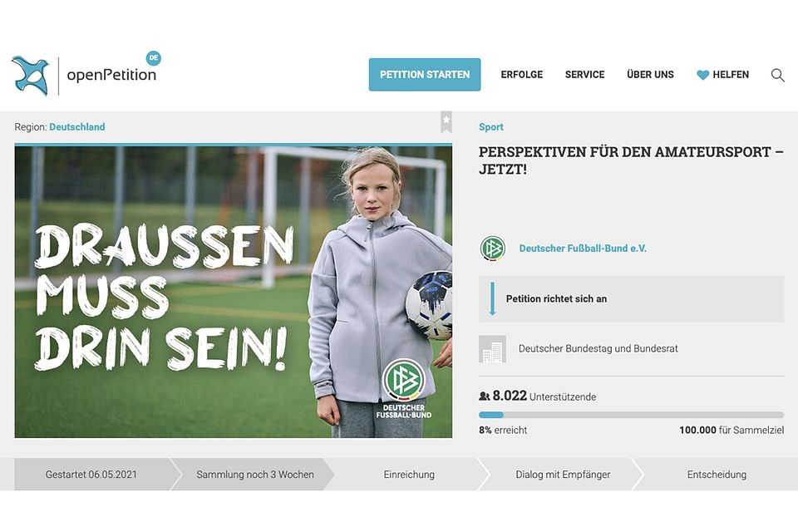
Task: Click the openPetition bird logo
Action: (x=31, y=76)
